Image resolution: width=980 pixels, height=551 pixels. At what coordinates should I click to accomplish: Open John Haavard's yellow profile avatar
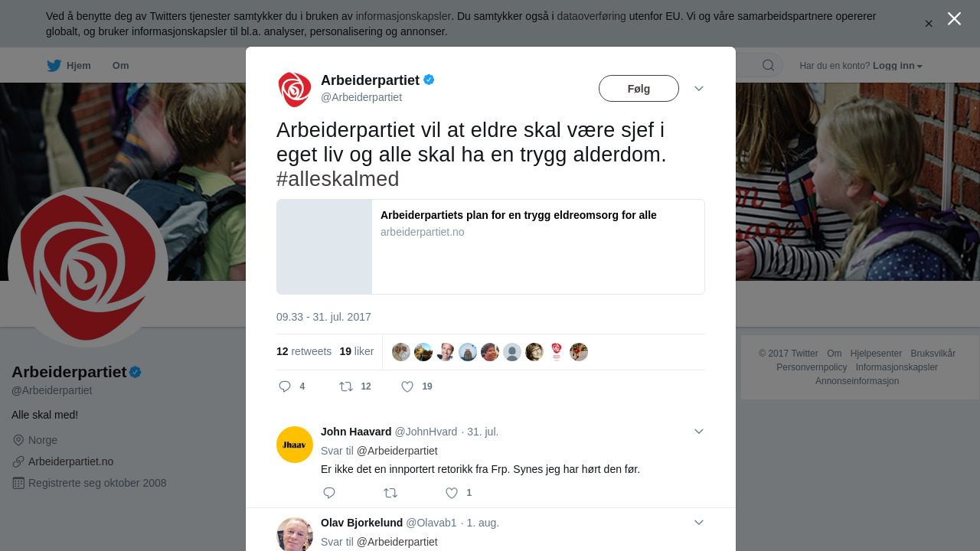pos(295,445)
